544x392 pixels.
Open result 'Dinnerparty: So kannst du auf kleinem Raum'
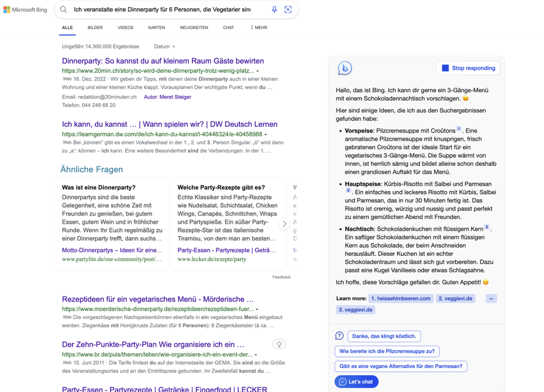(x=163, y=61)
